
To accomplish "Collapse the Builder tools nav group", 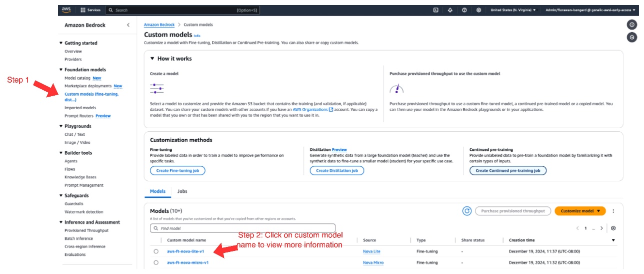I will (61, 153).
